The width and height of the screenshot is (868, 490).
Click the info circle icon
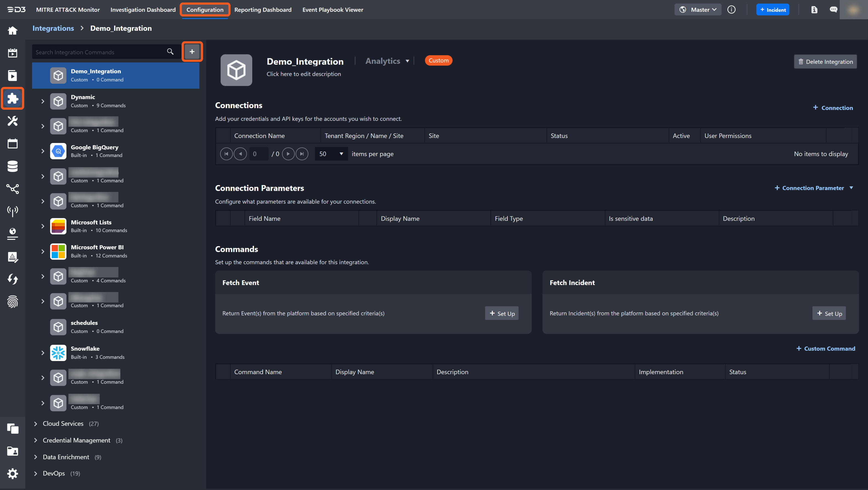[731, 9]
